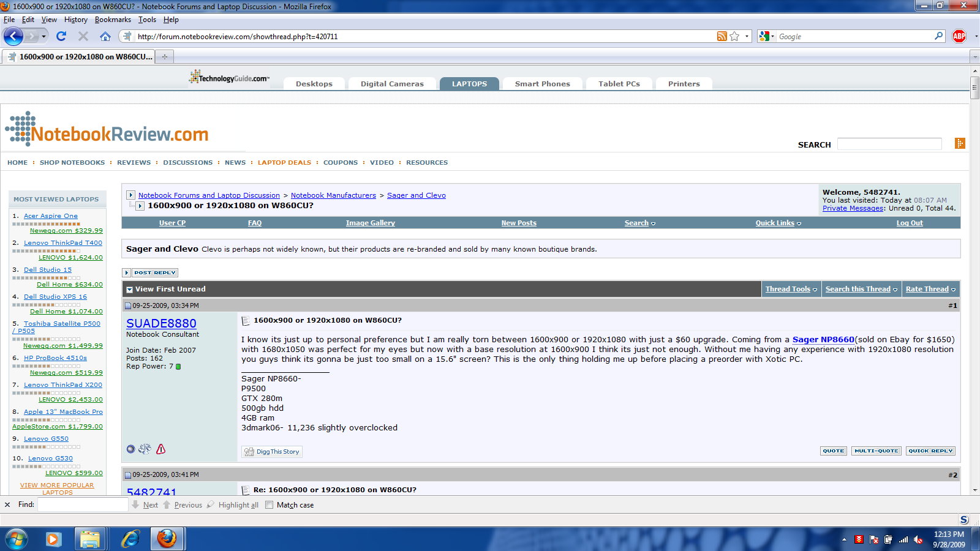Open the back/forward history dropdown arrow
980x551 pixels.
tap(43, 37)
